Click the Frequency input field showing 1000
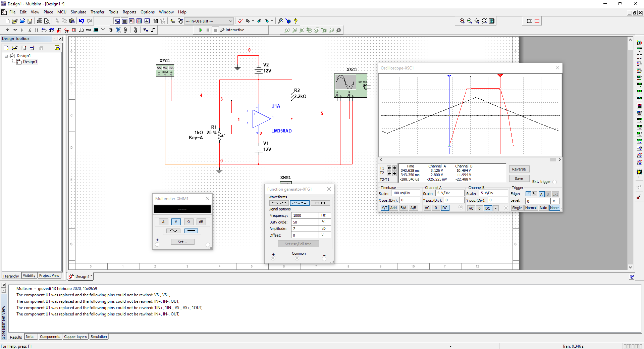 pyautogui.click(x=305, y=215)
